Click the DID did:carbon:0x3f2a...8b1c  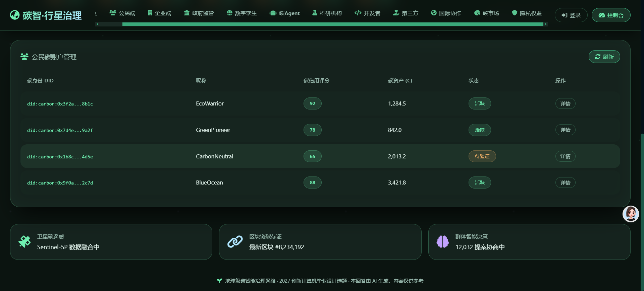[x=60, y=104]
